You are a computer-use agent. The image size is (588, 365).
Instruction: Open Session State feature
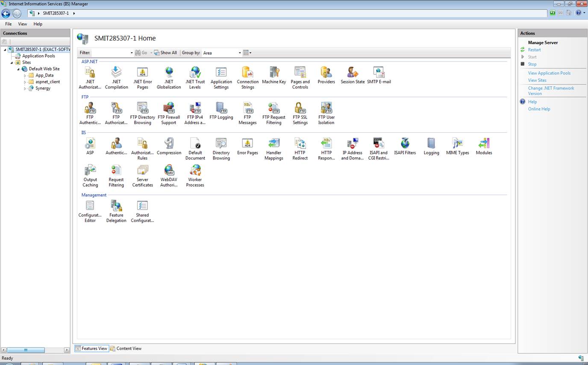click(353, 75)
